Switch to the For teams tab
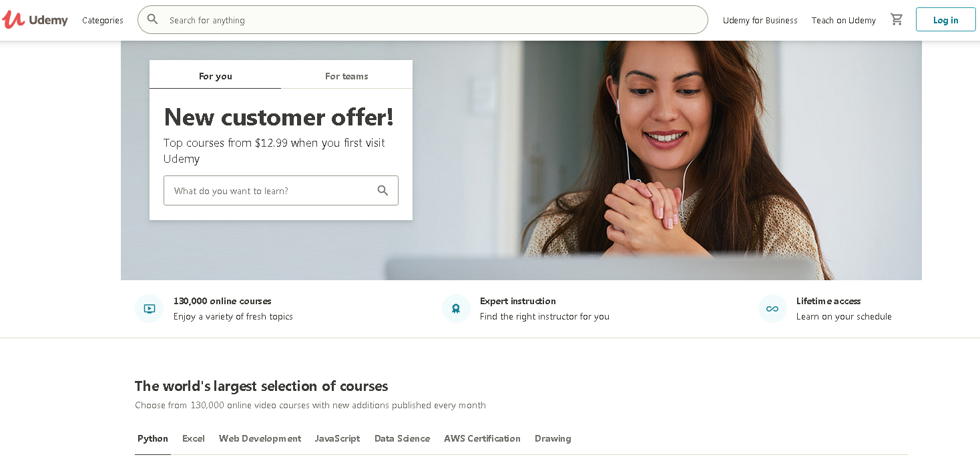 tap(346, 76)
